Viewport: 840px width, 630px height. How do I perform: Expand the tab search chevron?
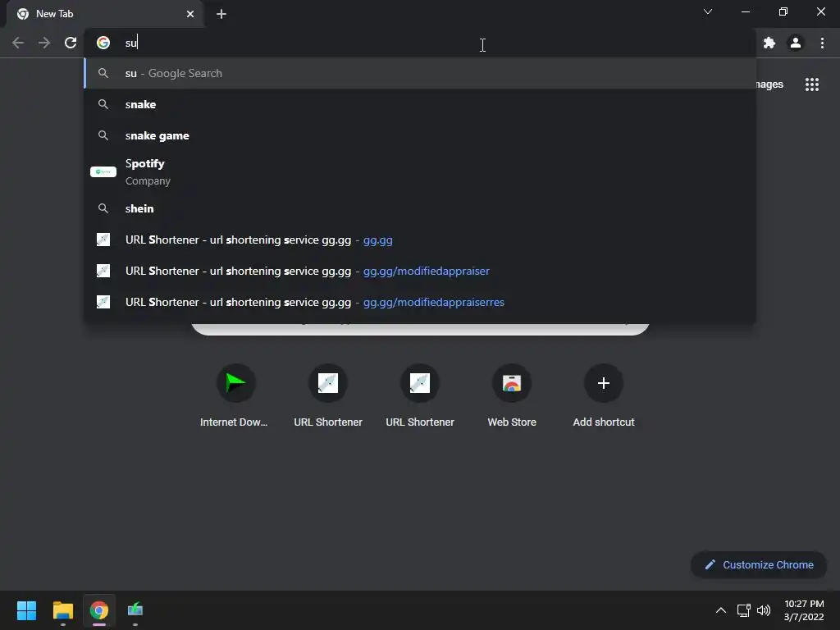[708, 11]
